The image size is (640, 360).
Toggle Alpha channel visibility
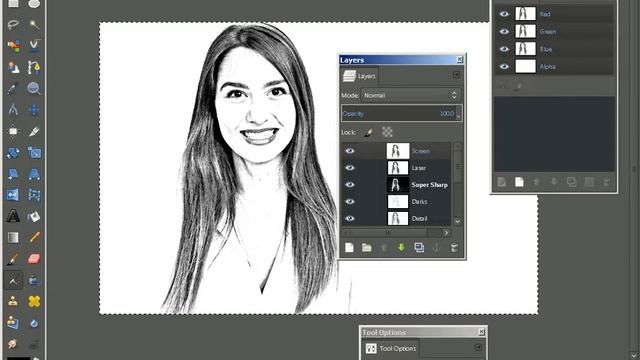(504, 67)
